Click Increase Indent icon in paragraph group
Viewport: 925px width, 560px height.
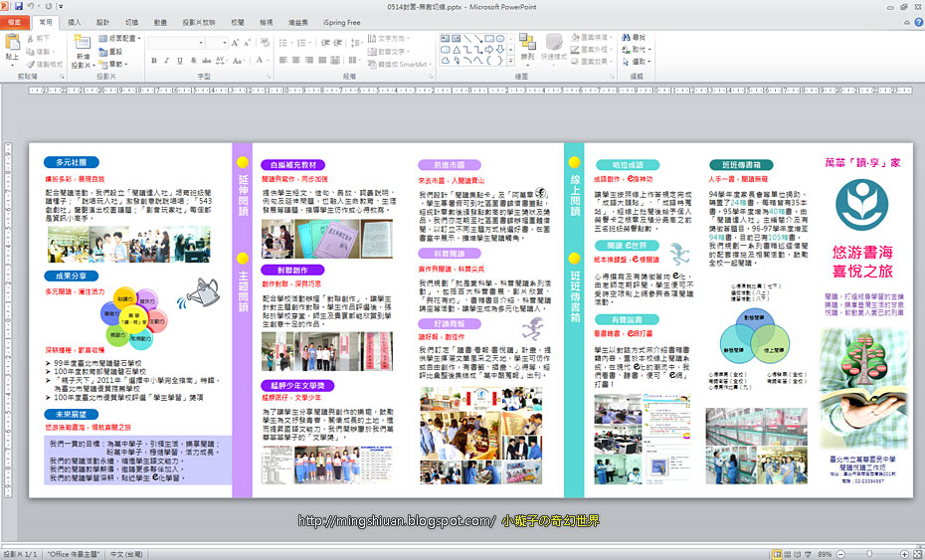tap(338, 43)
